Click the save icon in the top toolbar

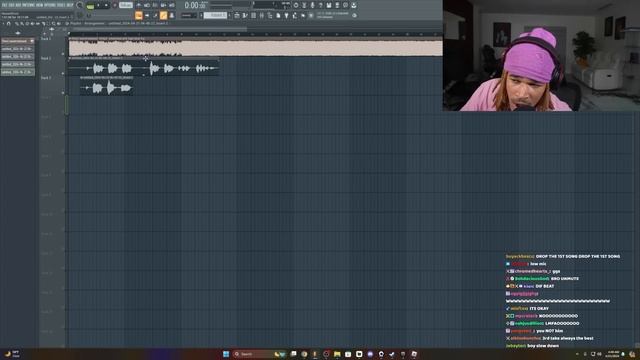329,5
